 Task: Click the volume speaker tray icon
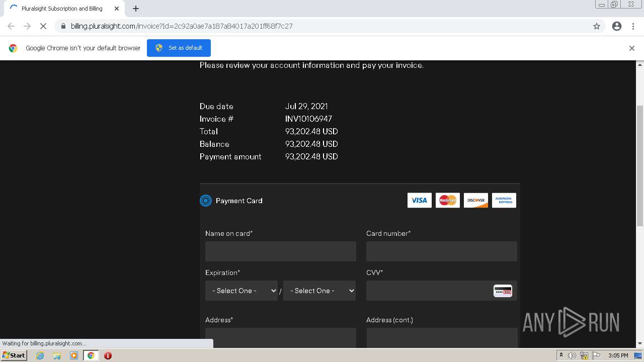pyautogui.click(x=572, y=355)
